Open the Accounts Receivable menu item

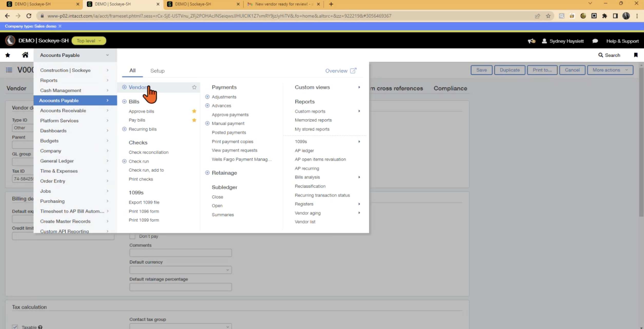(x=75, y=111)
